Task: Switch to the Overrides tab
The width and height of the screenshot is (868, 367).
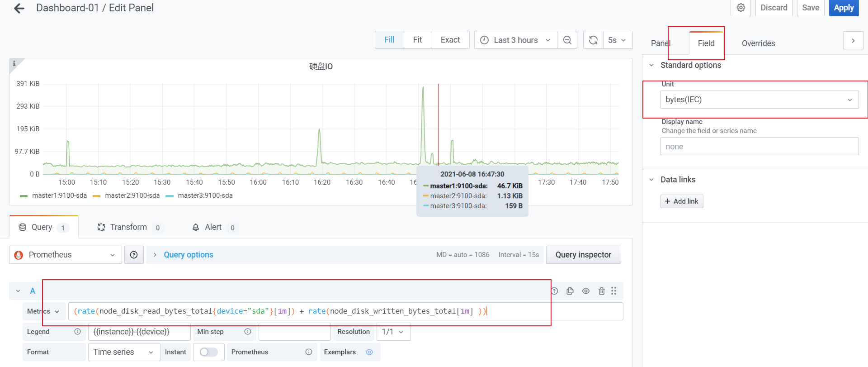Action: (758, 43)
